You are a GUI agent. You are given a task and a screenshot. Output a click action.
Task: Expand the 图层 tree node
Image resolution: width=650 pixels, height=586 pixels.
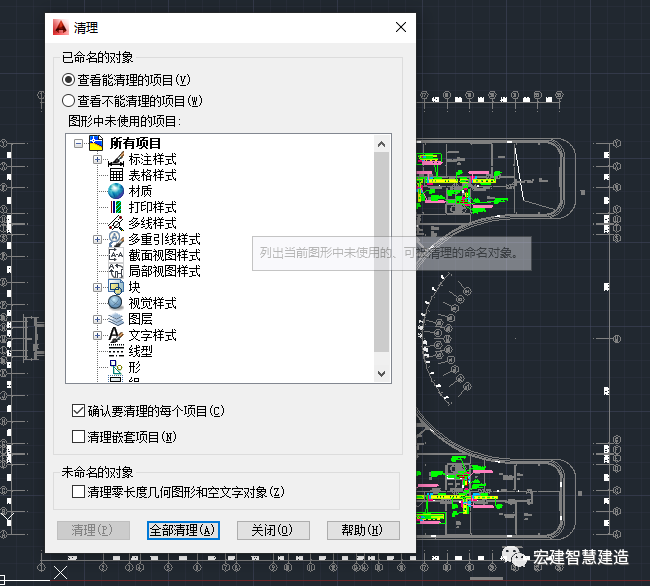click(97, 320)
